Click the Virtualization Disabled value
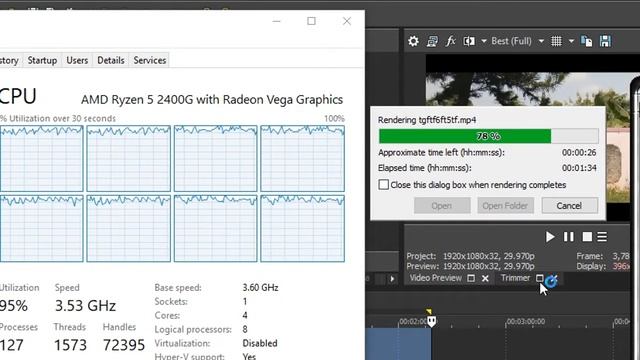 (x=260, y=343)
